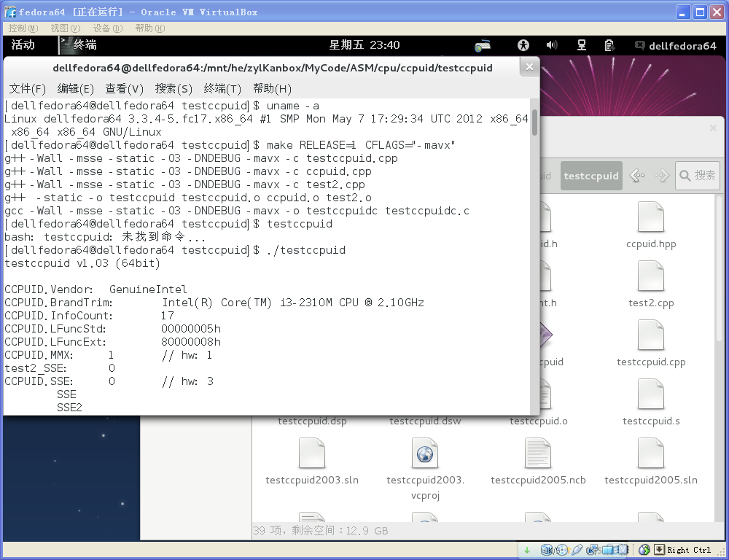Click the CCPUID.Vendor output line
The image size is (729, 560).
95,289
